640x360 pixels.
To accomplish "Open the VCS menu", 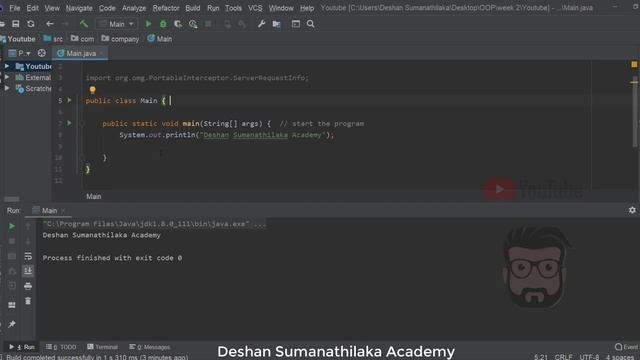I will [255, 8].
